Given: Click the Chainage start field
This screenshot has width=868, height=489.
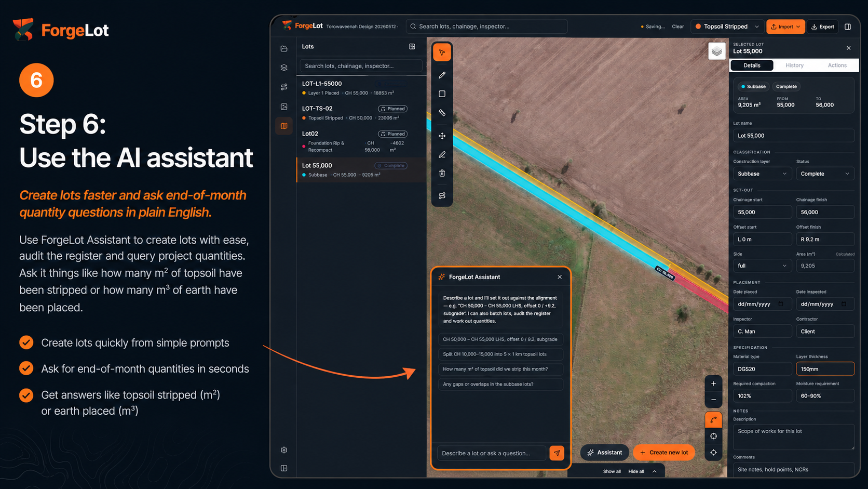Looking at the screenshot, I should [x=762, y=212].
